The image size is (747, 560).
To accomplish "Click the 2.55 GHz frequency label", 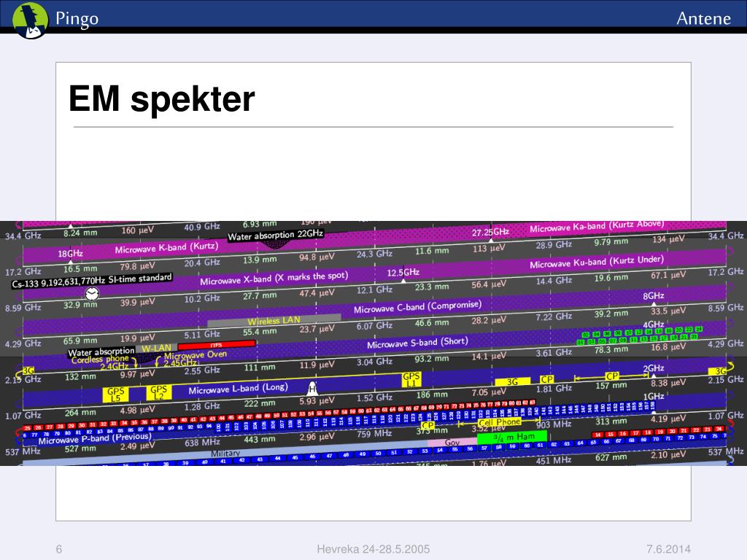I will coord(203,370).
